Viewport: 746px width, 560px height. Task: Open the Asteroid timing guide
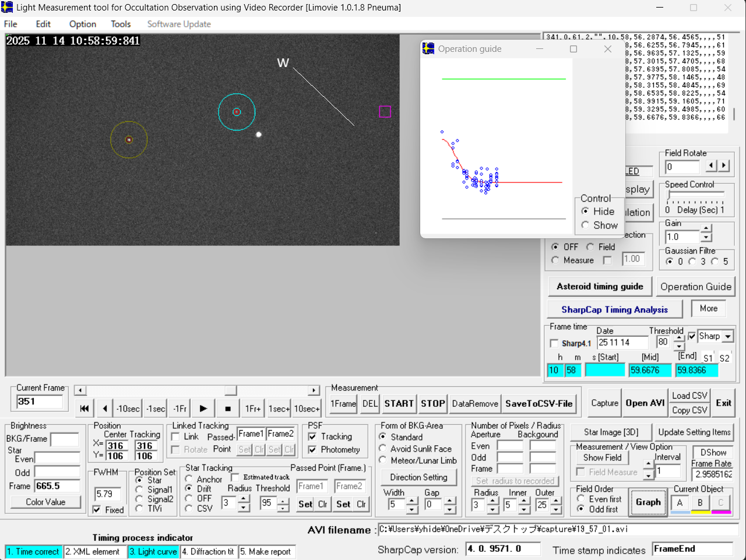coord(600,287)
